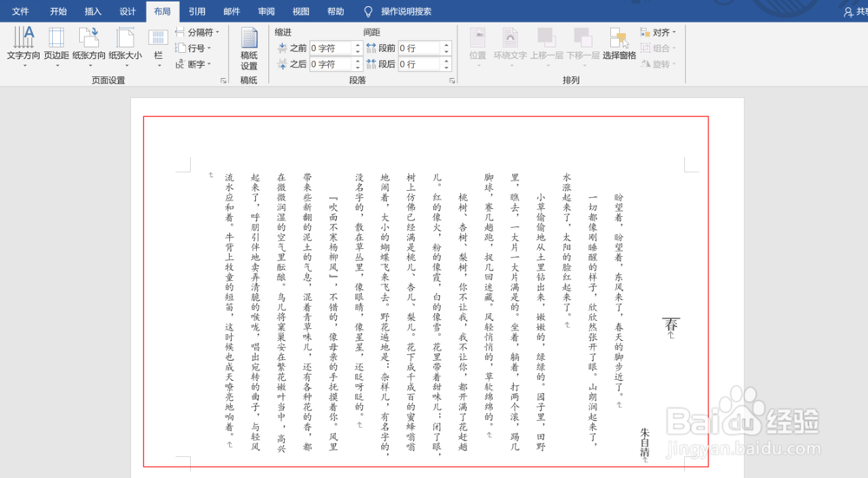Open the 页边距 margins tool
The image size is (868, 478).
pyautogui.click(x=56, y=47)
